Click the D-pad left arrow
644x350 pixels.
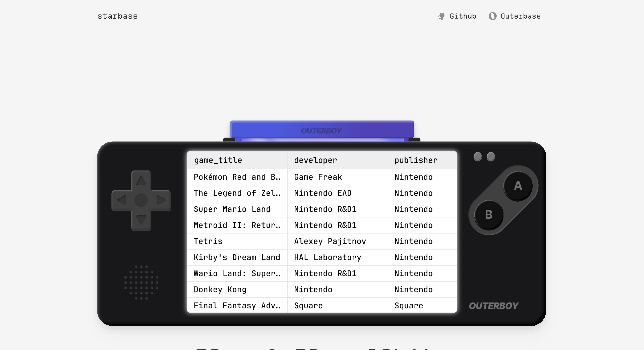121,200
